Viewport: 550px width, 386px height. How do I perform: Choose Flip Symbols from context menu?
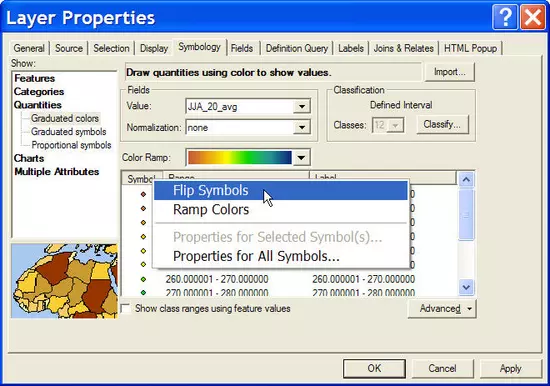(281, 191)
